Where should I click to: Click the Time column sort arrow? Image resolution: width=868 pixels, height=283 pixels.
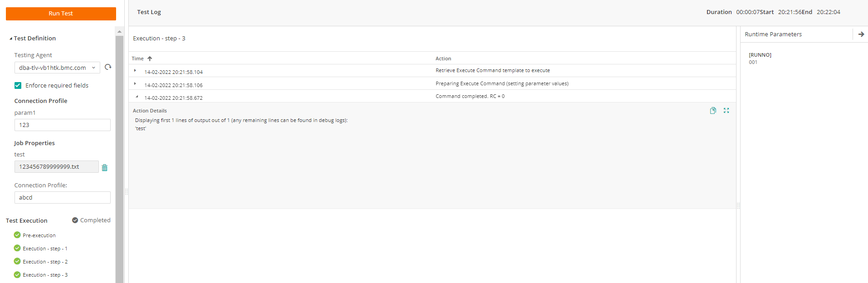pos(150,59)
